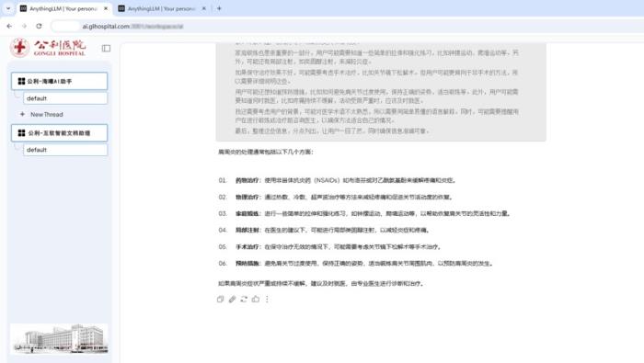
Task: Click the grid icon of 文档助理 workspace
Action: pos(21,133)
